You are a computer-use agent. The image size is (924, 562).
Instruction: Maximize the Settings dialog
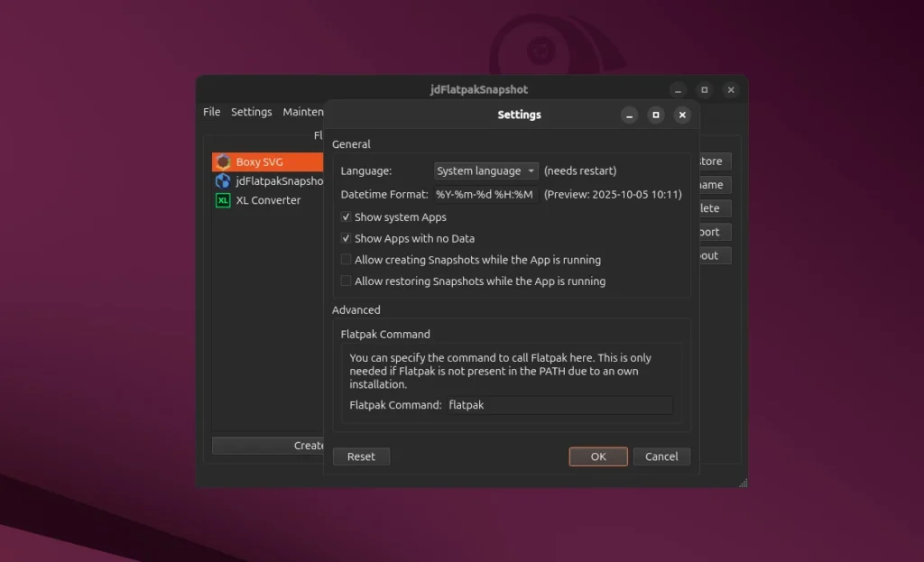656,115
